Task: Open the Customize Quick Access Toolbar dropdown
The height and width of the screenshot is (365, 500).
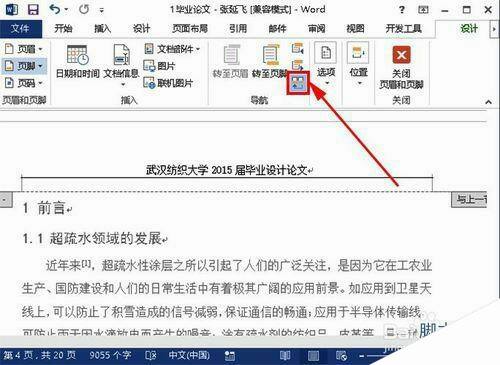Action: point(102,10)
